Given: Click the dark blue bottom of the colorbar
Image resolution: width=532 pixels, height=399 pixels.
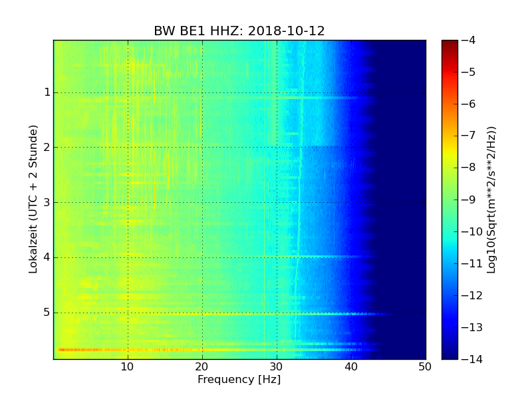Looking at the screenshot, I should pos(450,350).
